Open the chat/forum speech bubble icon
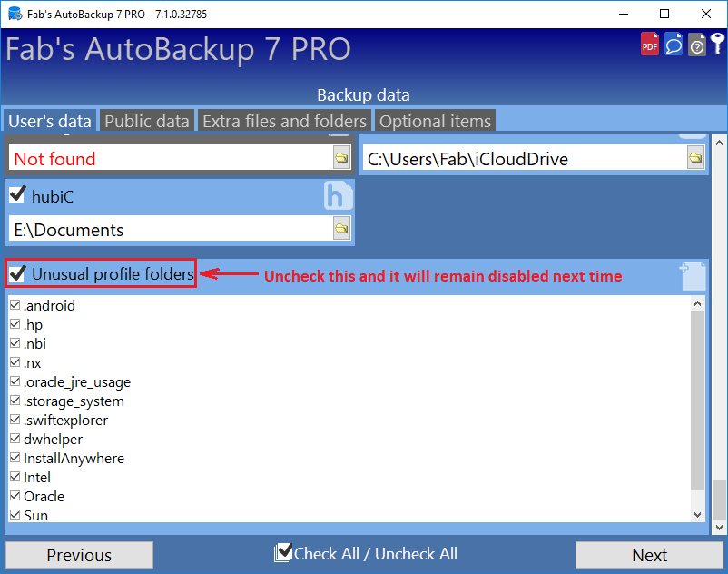The width and height of the screenshot is (728, 574). coord(674,45)
